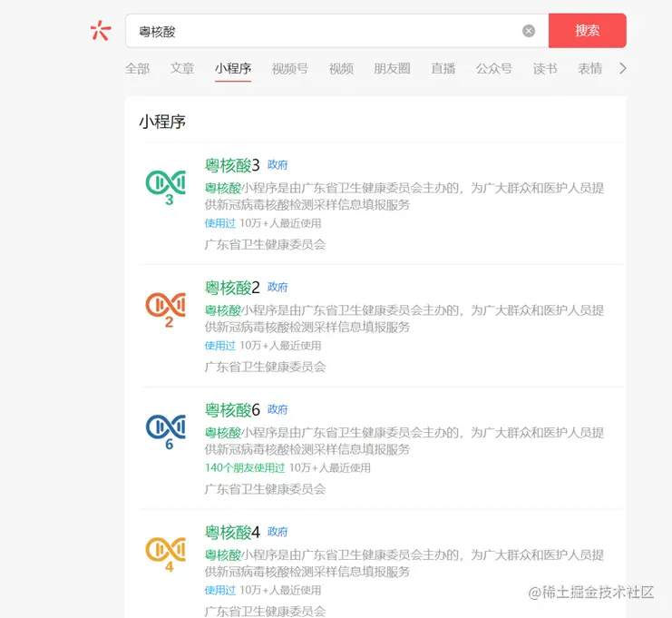Image resolution: width=672 pixels, height=618 pixels.
Task: Select the 朋友圈 tab
Action: coord(392,69)
